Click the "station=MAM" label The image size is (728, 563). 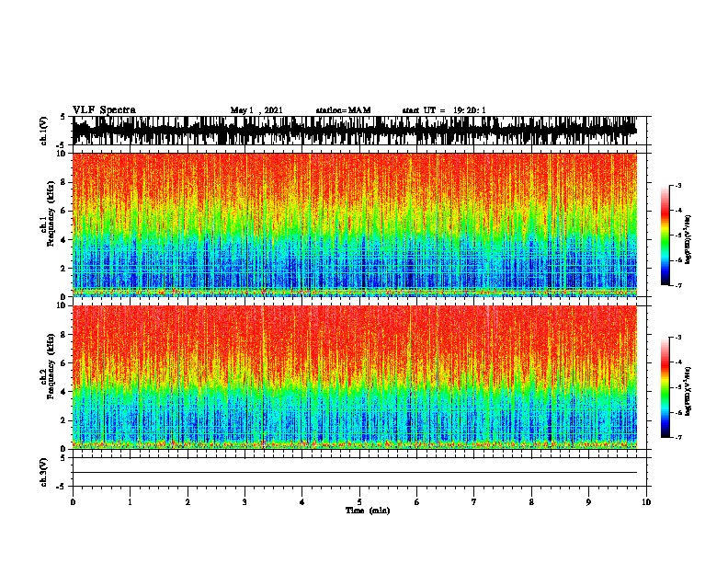[x=343, y=110]
